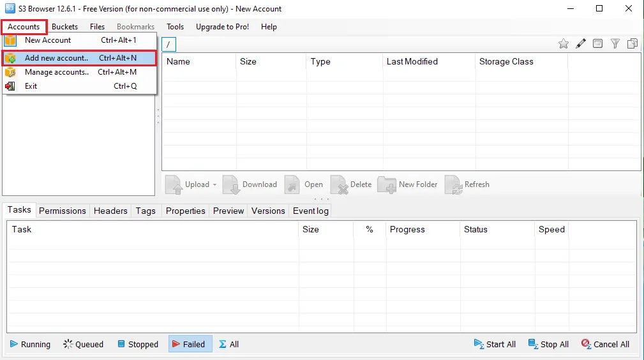The height and width of the screenshot is (360, 644).
Task: Click the Task column header
Action: point(153,229)
